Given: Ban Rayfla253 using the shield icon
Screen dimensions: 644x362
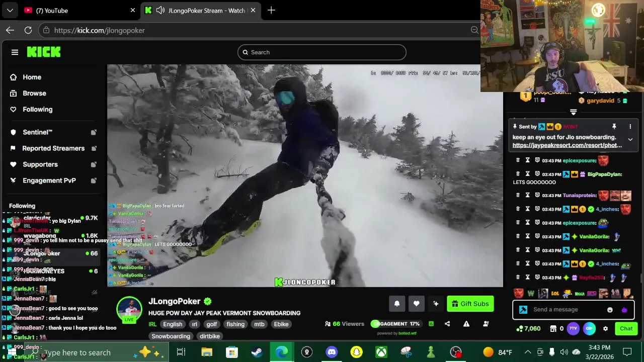Looking at the screenshot, I should [x=537, y=277].
